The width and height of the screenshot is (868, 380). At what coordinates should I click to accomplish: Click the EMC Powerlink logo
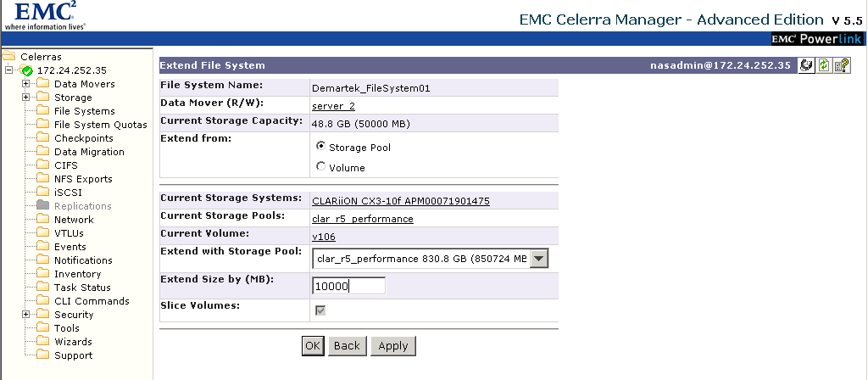point(816,39)
